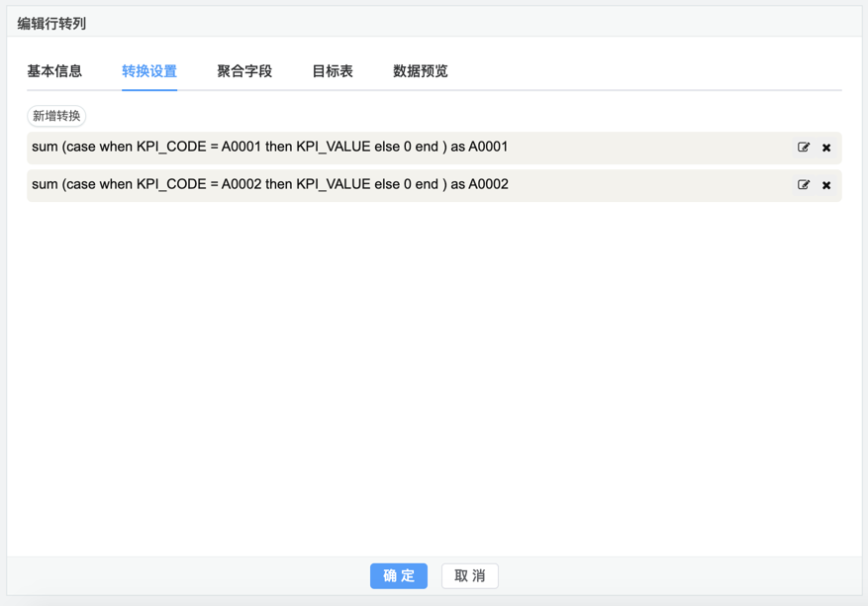Select the second conversion row's sum expression
Screen dimensions: 868x606
269,184
